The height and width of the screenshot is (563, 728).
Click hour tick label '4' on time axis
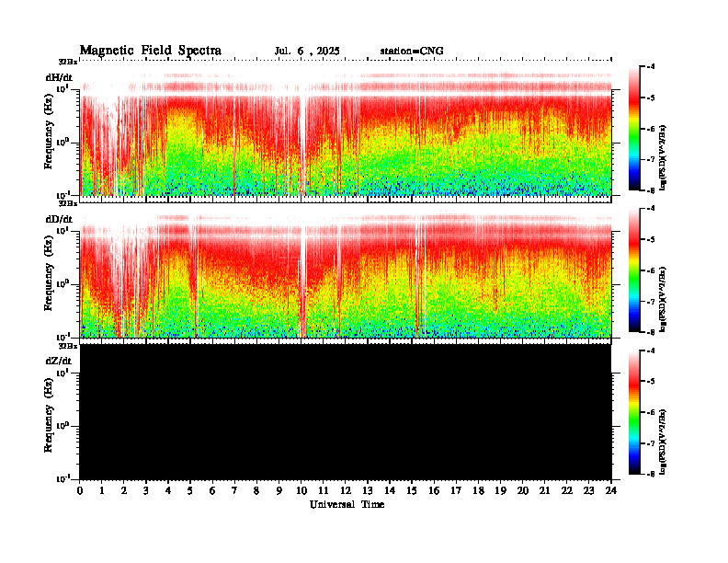tap(168, 490)
